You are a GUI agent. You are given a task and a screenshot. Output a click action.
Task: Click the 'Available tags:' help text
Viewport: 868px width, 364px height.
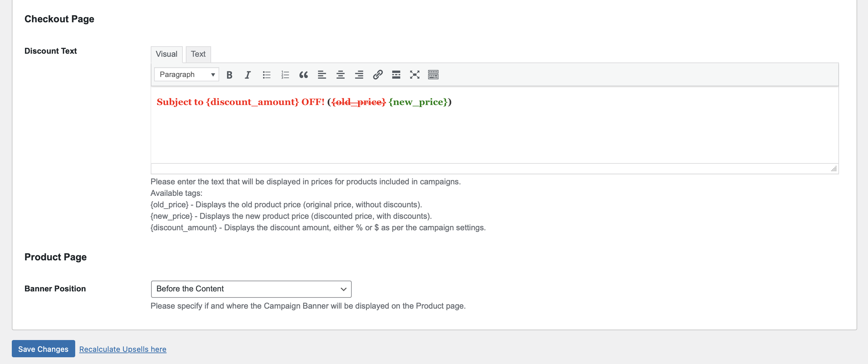click(176, 193)
